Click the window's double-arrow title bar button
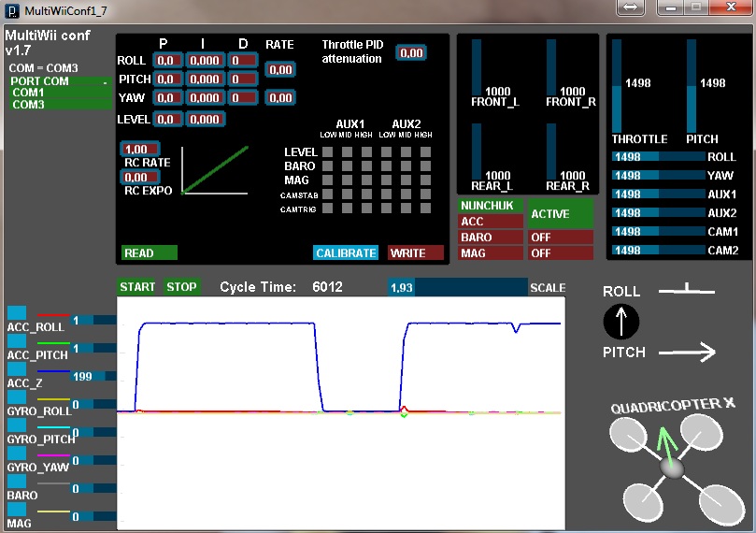The width and height of the screenshot is (756, 533). pos(631,7)
